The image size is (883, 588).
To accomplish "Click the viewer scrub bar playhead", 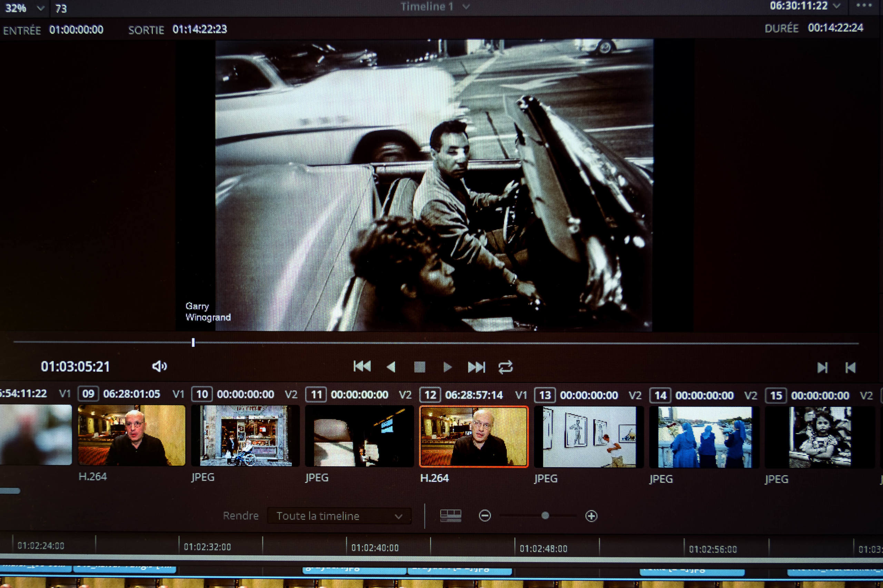I will point(193,342).
